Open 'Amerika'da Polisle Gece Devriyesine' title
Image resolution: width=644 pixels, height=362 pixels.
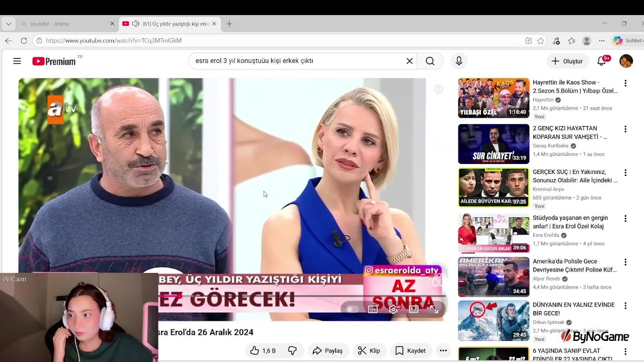(x=575, y=265)
